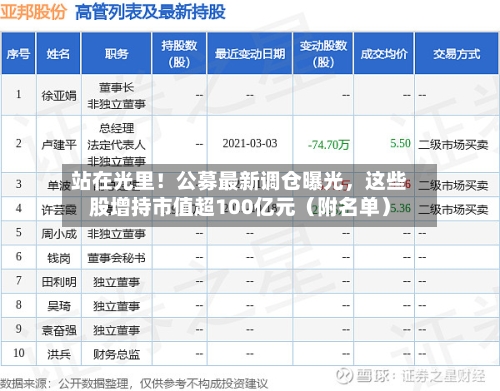Click the name 吴琦 in row 8
Image resolution: width=500 pixels, height=391 pixels.
[x=59, y=306]
